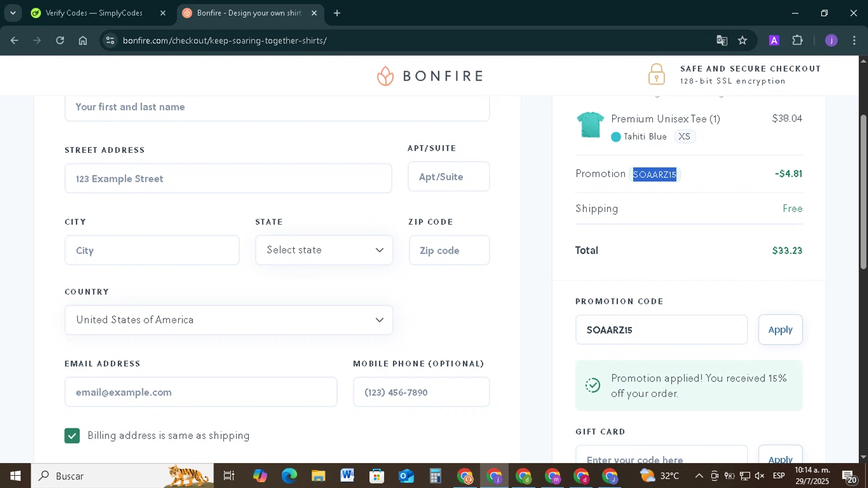Click the promotion code input field

coord(661,330)
